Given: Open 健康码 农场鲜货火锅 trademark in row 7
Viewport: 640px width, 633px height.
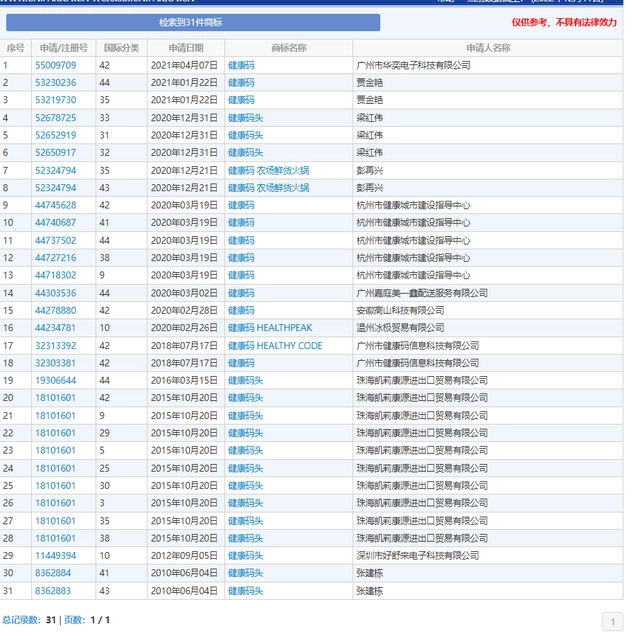Looking at the screenshot, I should click(x=269, y=171).
